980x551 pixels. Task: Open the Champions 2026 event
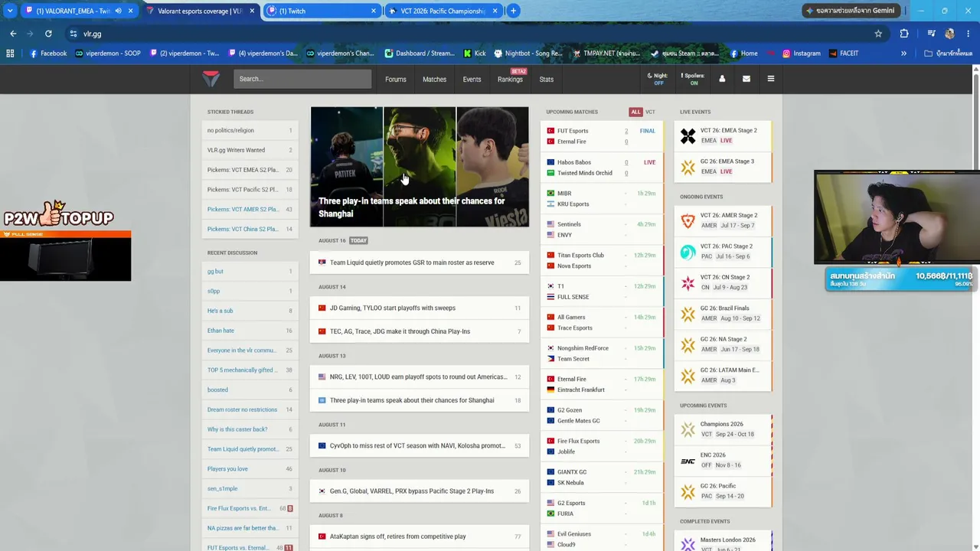(x=723, y=429)
